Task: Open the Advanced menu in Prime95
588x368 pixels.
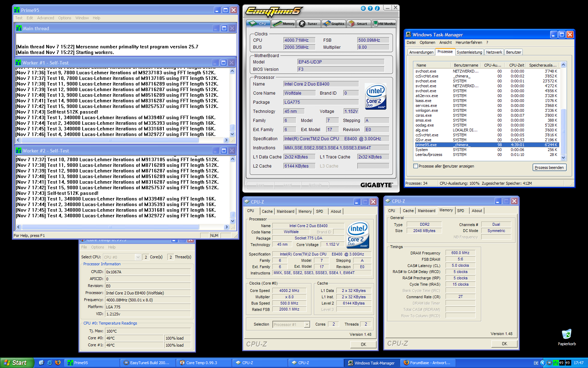Action: click(x=45, y=18)
